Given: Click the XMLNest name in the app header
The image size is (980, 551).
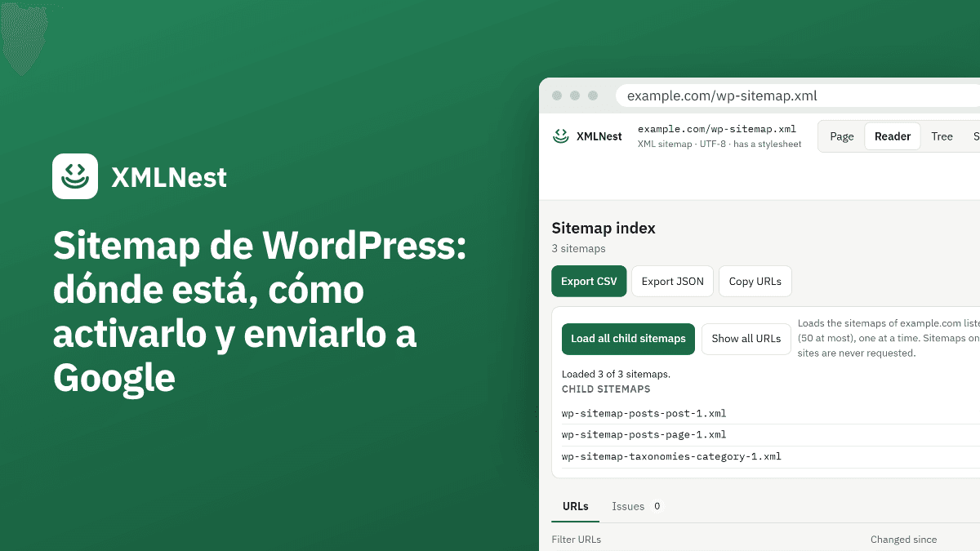Looking at the screenshot, I should click(599, 136).
